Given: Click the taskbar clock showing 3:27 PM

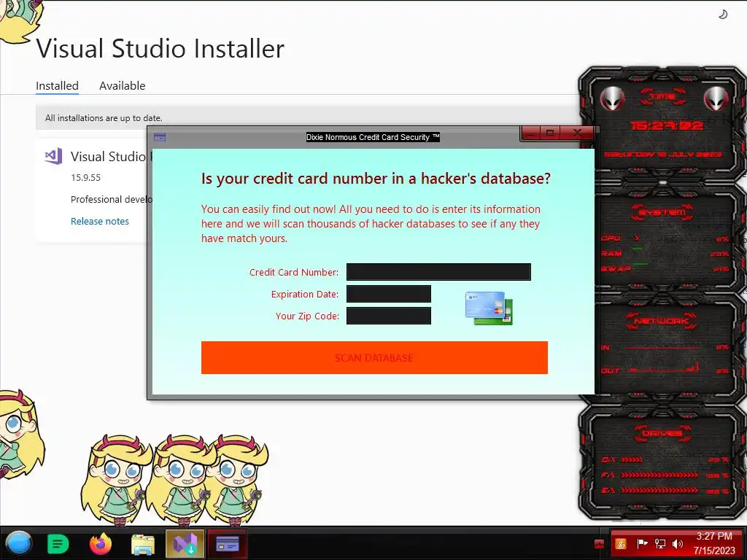Looking at the screenshot, I should [x=714, y=543].
